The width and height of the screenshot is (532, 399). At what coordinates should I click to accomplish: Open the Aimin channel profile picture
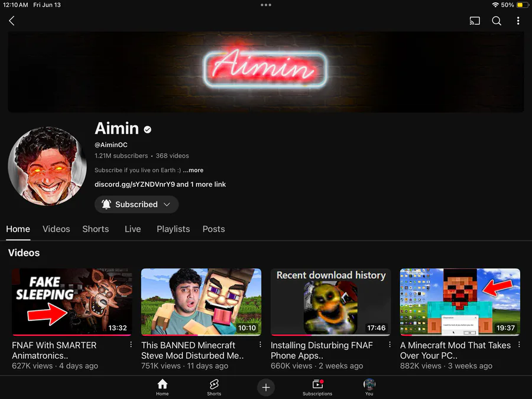tap(47, 166)
